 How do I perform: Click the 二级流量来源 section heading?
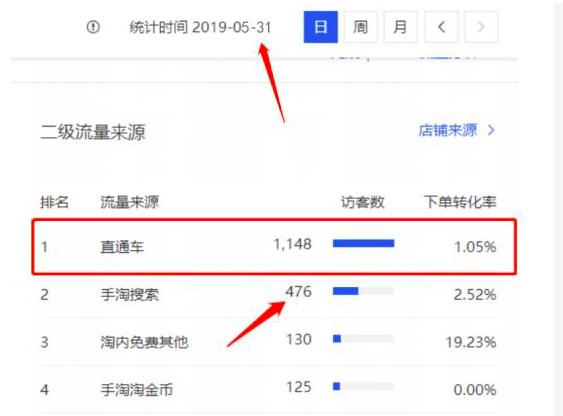(93, 132)
